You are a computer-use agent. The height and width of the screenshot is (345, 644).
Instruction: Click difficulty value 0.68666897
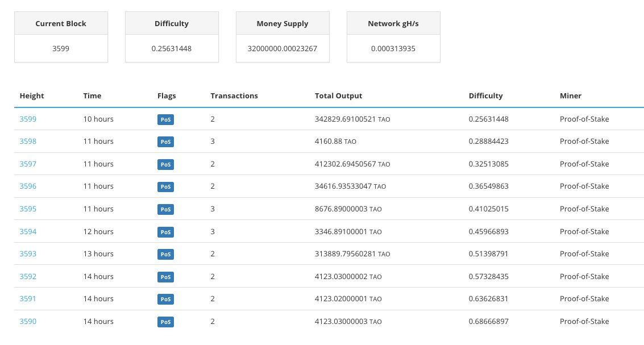(488, 321)
